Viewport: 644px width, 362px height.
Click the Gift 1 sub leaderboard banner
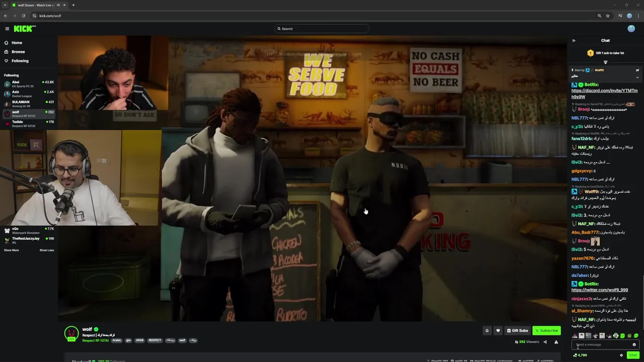coord(605,53)
